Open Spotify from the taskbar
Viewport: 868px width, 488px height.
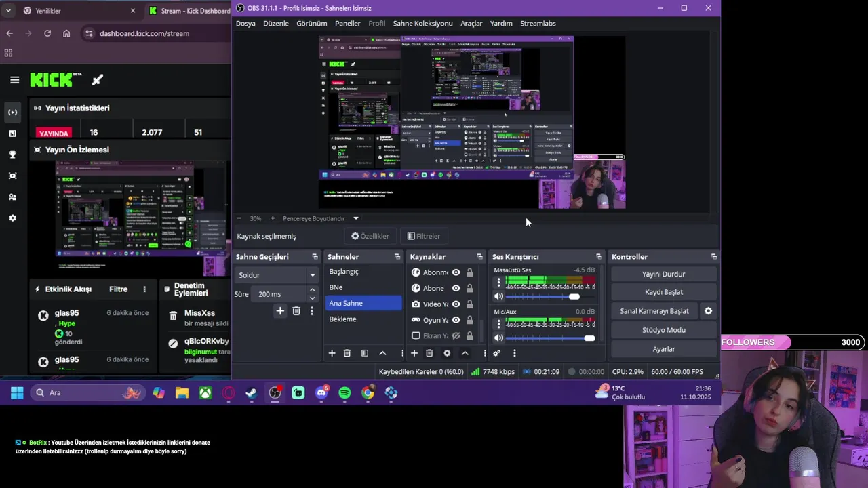pos(344,393)
